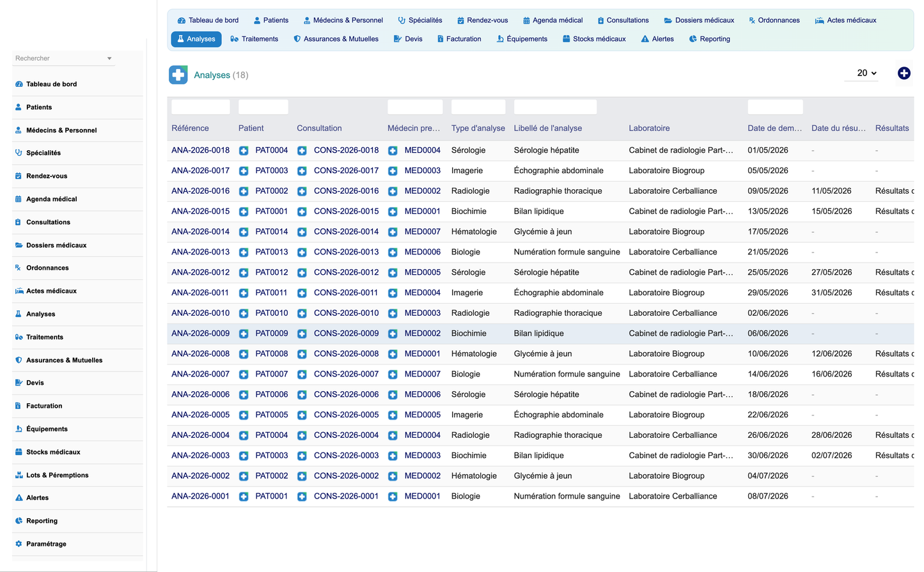Click the Ordonnances icon in the sidebar
The height and width of the screenshot is (572, 924).
19,268
